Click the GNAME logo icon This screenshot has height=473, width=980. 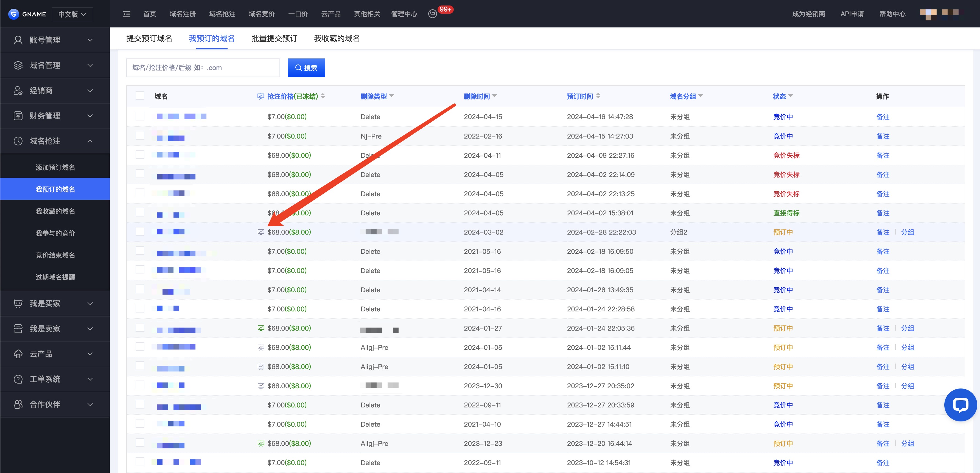point(14,14)
